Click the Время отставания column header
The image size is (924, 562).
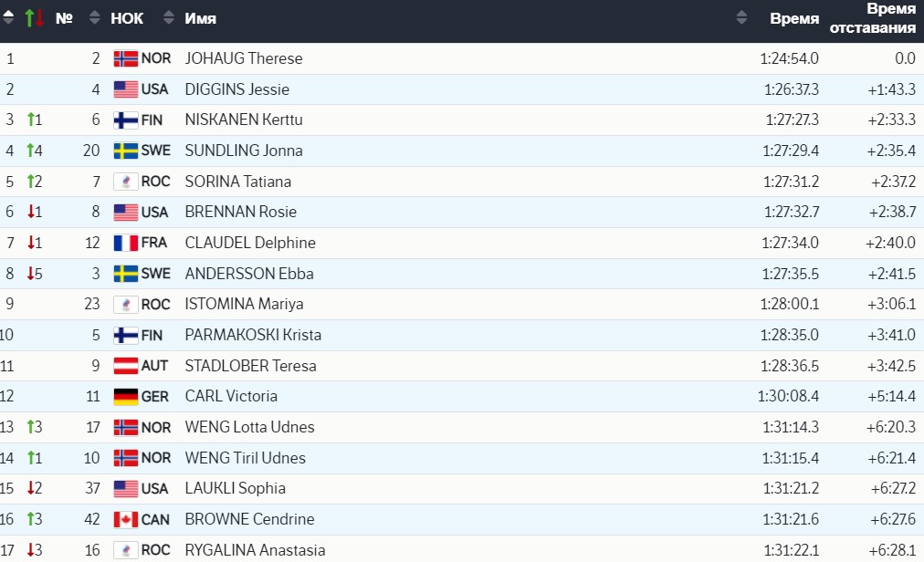[872, 18]
